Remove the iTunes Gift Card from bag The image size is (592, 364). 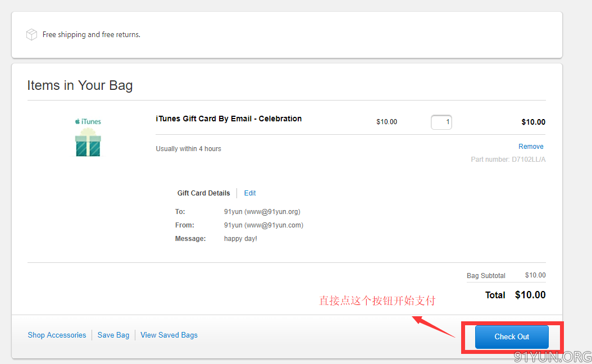tap(531, 147)
